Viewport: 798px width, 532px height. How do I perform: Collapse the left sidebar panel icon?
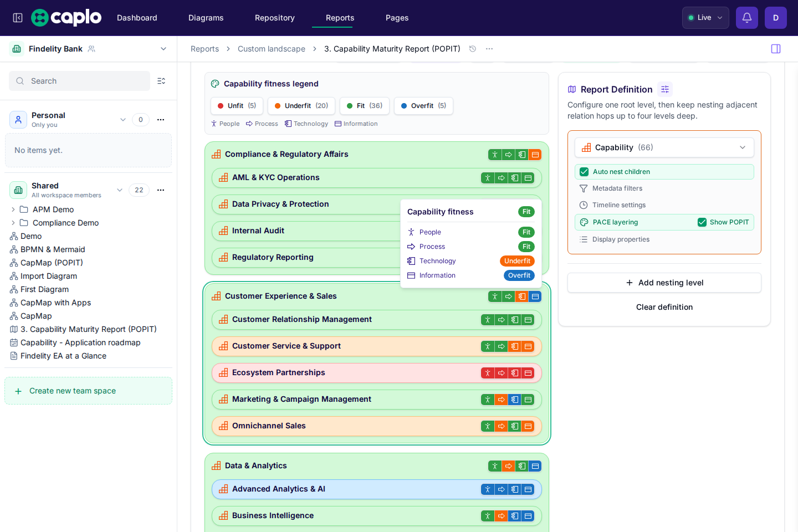[18, 18]
